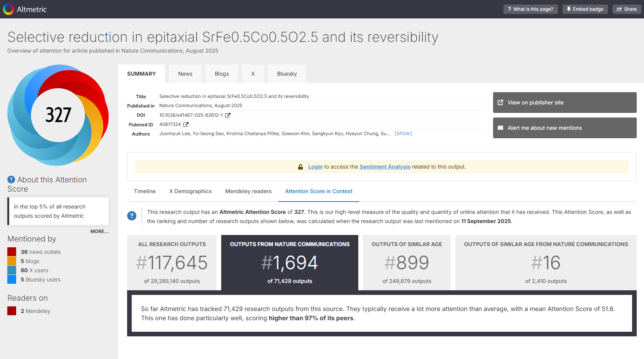
Task: Open the 36 news outlets link
Action: point(41,252)
